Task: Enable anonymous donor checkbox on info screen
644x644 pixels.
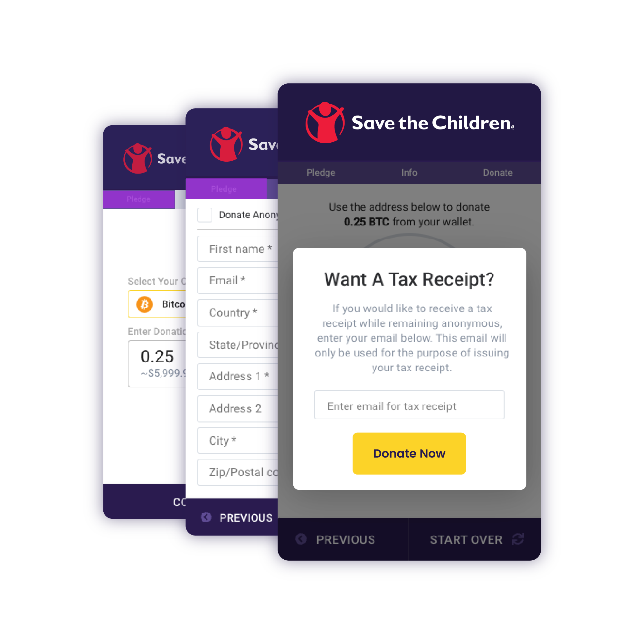Action: click(206, 213)
